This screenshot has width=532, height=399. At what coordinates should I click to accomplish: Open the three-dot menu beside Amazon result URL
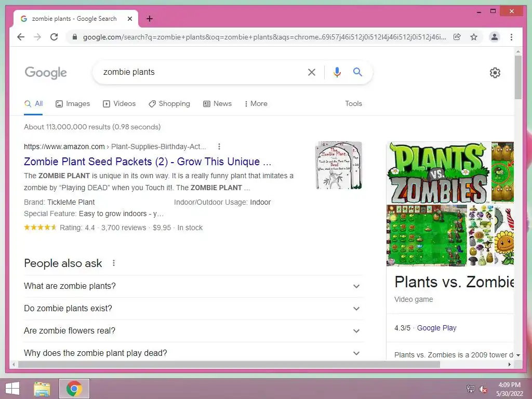[x=219, y=147]
